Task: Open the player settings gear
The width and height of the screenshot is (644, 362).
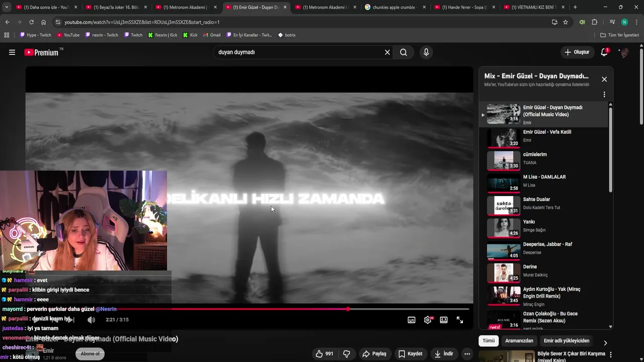Action: click(x=428, y=320)
